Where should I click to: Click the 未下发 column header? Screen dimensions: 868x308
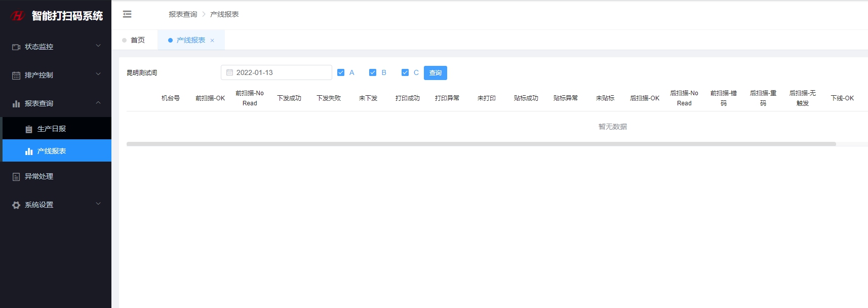(x=368, y=98)
